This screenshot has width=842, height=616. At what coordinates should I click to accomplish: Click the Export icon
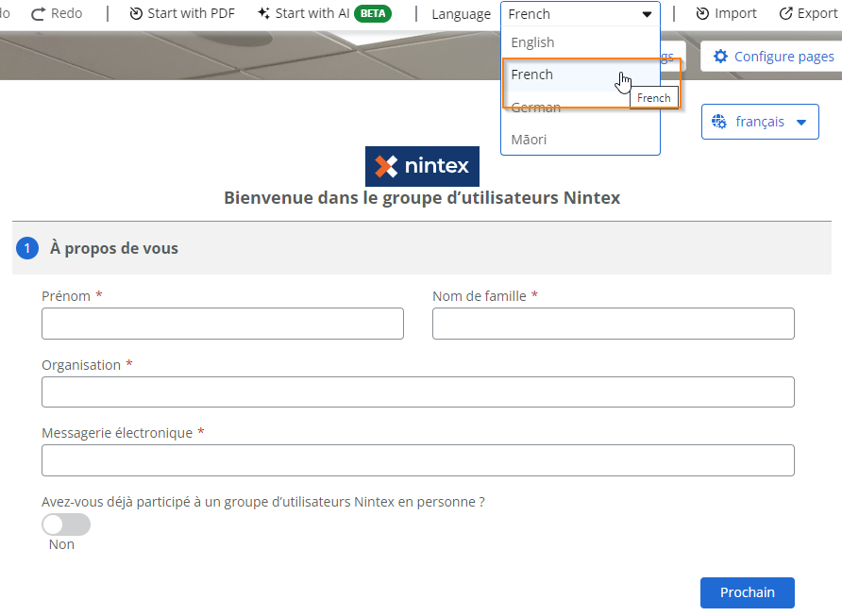785,13
